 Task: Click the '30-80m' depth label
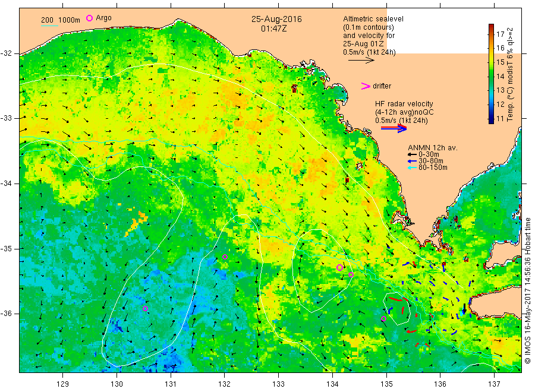(x=431, y=161)
